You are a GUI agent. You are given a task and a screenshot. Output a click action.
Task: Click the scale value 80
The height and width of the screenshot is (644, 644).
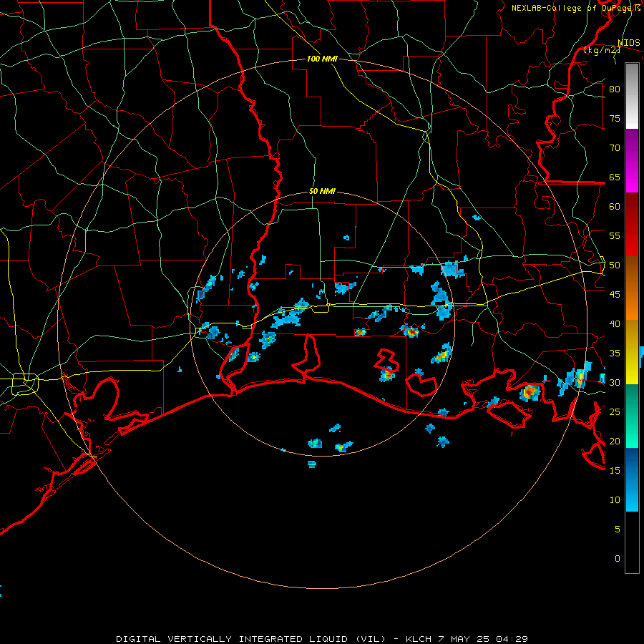tap(615, 89)
